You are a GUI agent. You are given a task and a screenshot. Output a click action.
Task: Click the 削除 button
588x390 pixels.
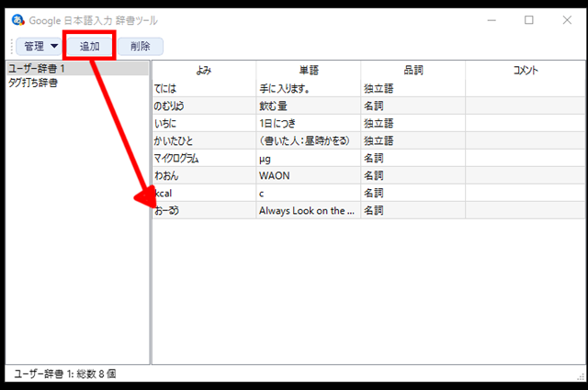click(141, 47)
